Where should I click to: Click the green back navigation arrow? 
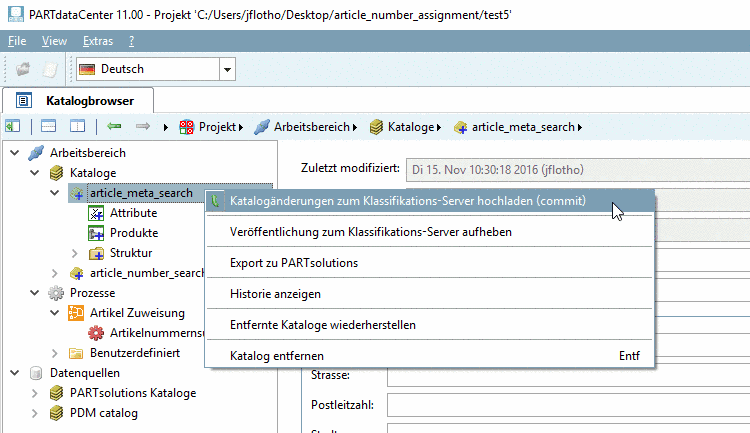click(x=115, y=127)
